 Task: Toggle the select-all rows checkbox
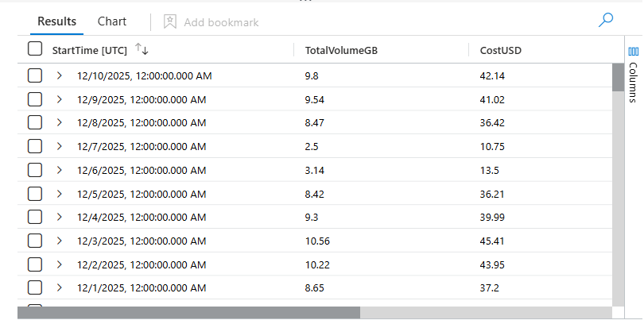[x=35, y=49]
